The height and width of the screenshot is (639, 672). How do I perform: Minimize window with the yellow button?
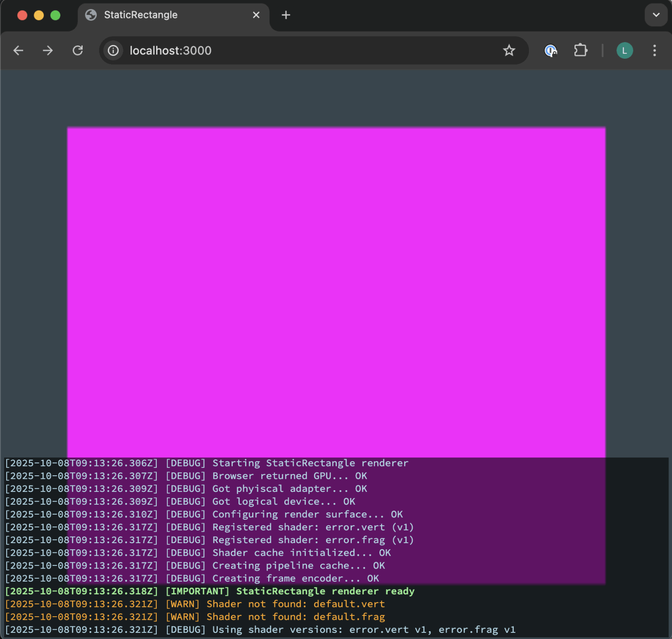[x=39, y=15]
